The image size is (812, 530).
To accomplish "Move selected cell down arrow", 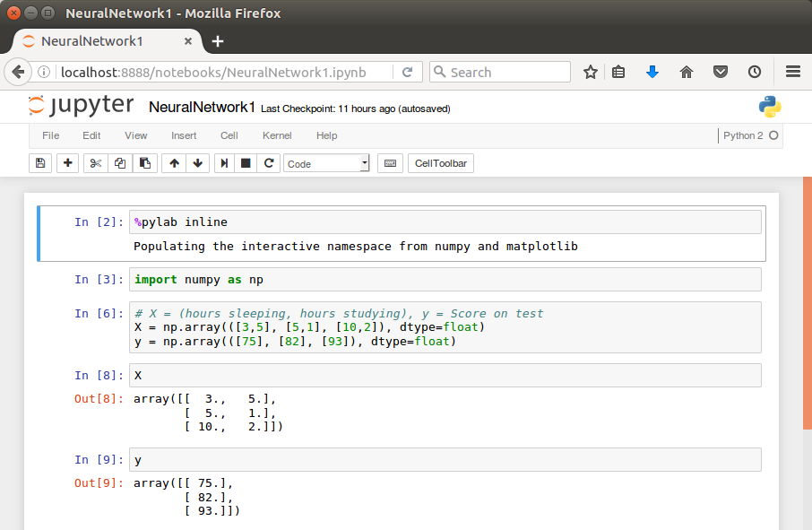I will 198,163.
